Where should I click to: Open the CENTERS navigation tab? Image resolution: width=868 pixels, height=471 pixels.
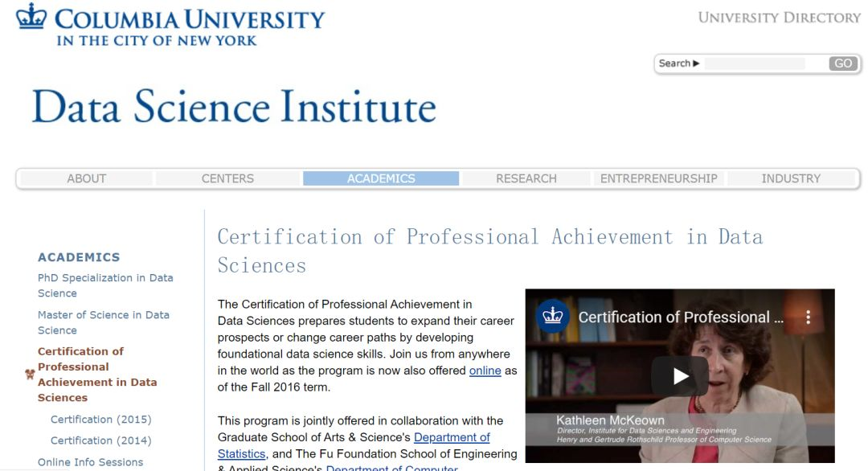(x=227, y=178)
